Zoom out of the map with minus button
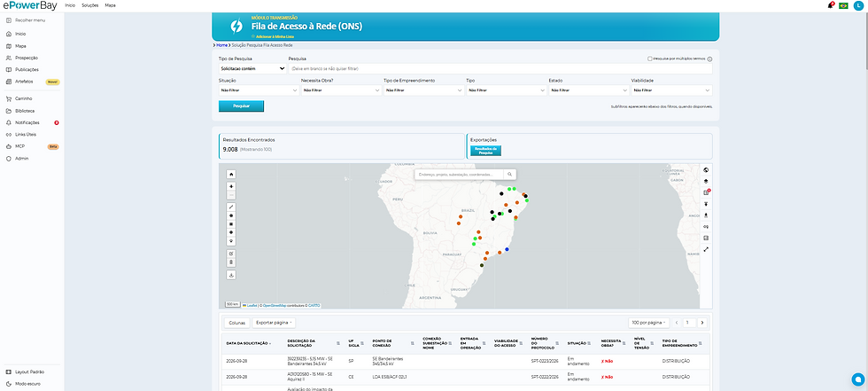Screen dimensions: 868x391 [231, 195]
